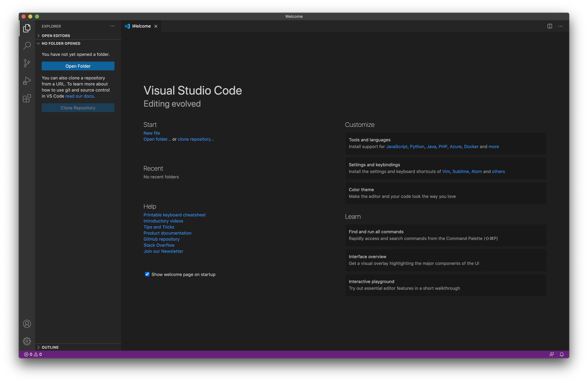Open Printable keyboard cheatsheet link
The height and width of the screenshot is (383, 588).
click(174, 215)
